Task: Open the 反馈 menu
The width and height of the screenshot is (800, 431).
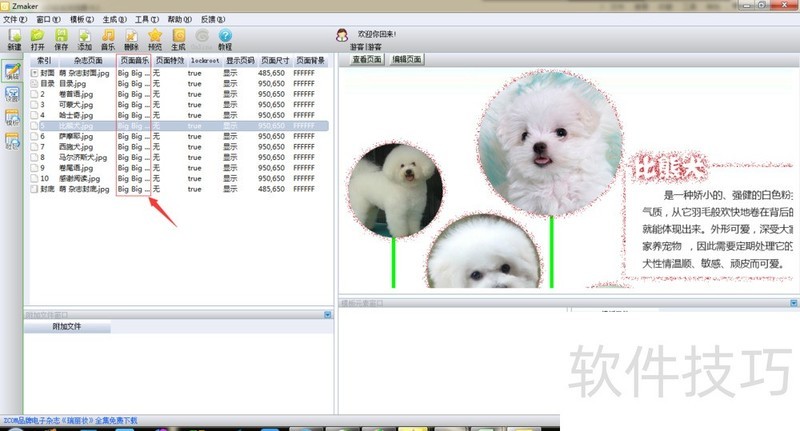Action: 213,19
